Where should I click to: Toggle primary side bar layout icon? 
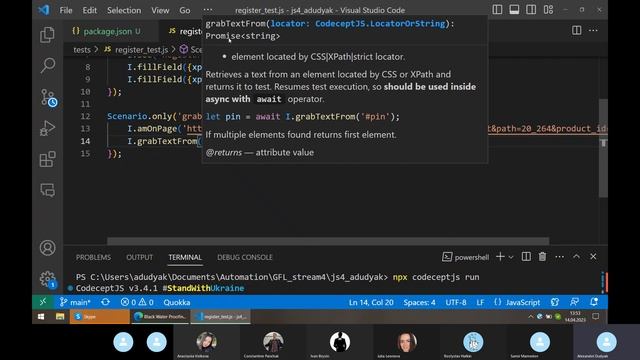[x=497, y=10]
